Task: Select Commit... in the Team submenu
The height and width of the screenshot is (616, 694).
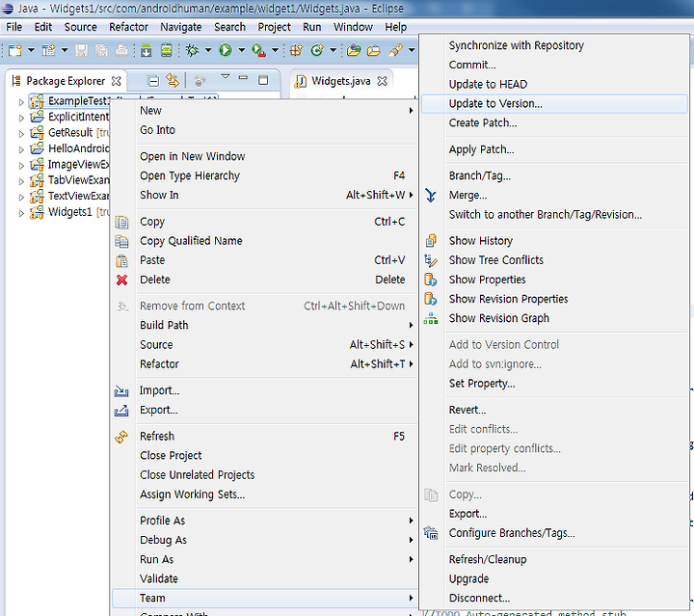Action: (554, 65)
